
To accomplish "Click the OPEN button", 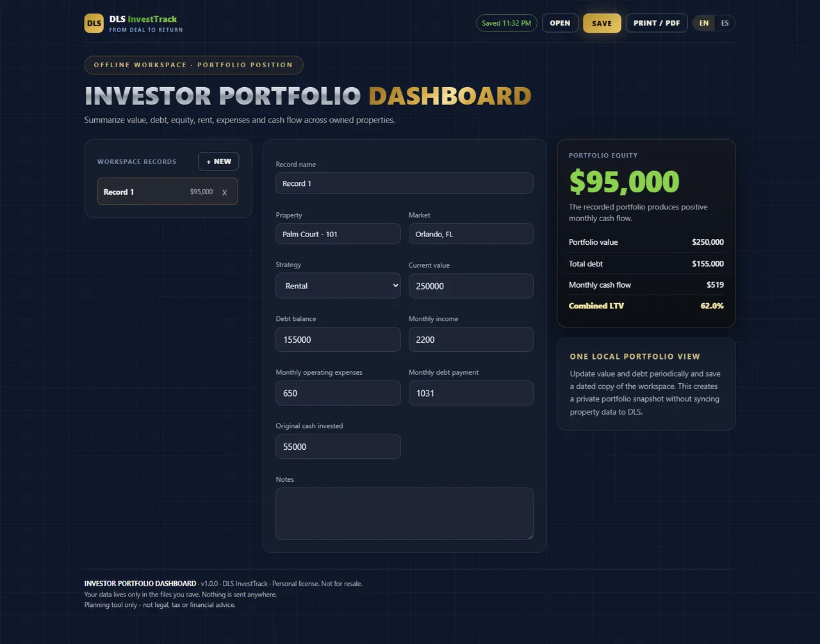I will pos(560,23).
